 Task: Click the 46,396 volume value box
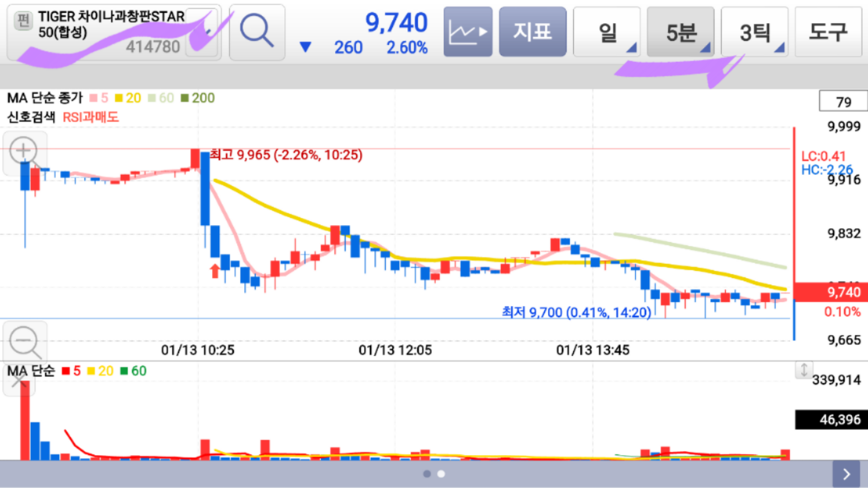(831, 420)
